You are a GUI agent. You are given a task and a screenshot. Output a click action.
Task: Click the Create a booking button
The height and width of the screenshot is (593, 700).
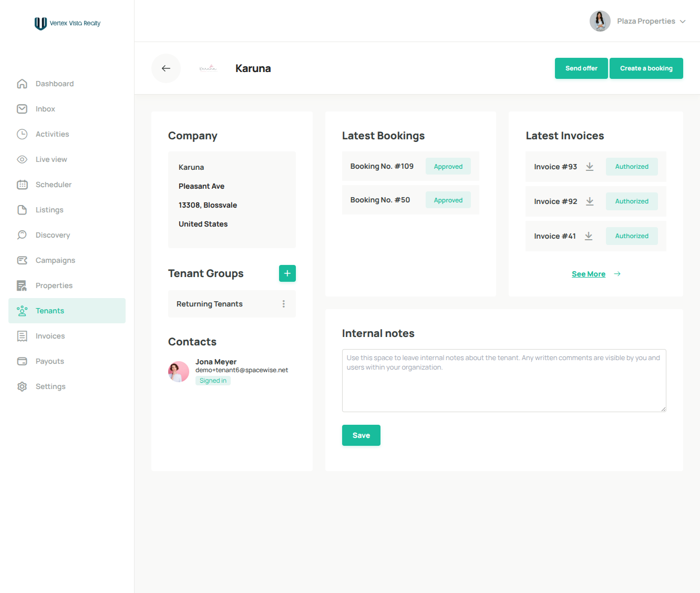(646, 68)
